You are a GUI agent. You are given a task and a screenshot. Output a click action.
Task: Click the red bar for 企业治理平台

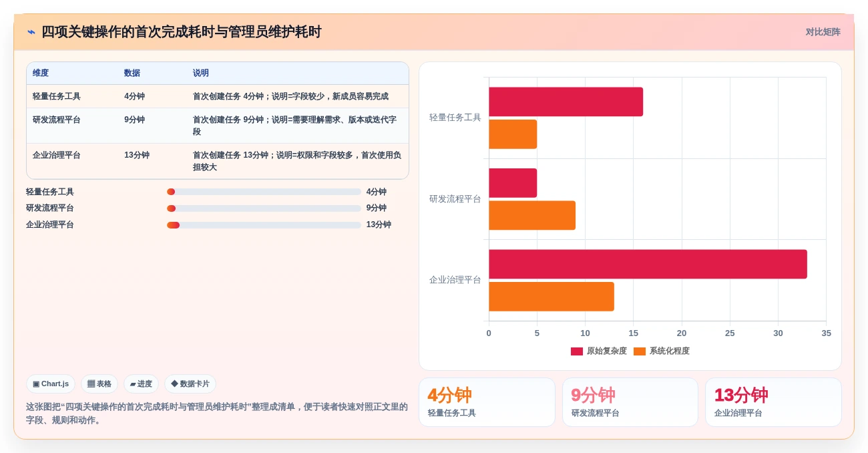coord(648,264)
